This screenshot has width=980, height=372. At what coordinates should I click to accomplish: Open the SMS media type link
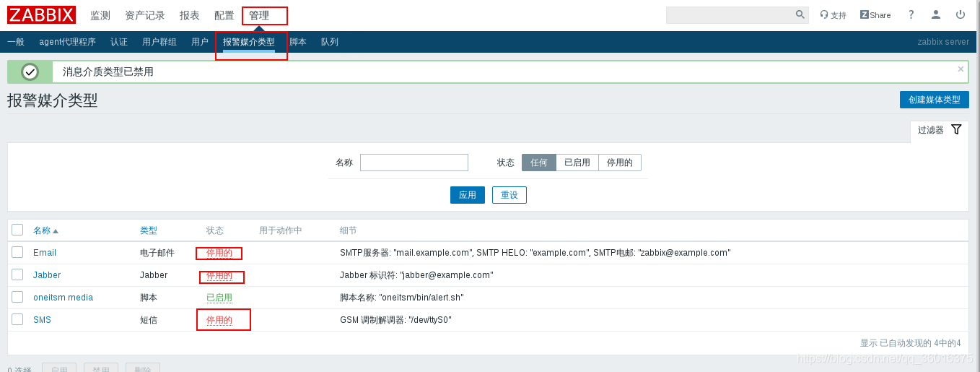point(42,320)
